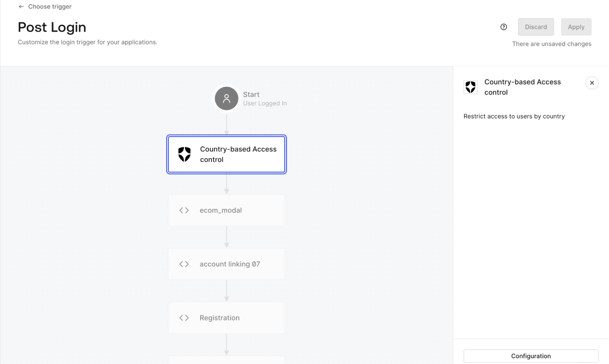This screenshot has height=364, width=609.
Task: Click the shield icon on Country-based Access control node
Action: [x=184, y=154]
